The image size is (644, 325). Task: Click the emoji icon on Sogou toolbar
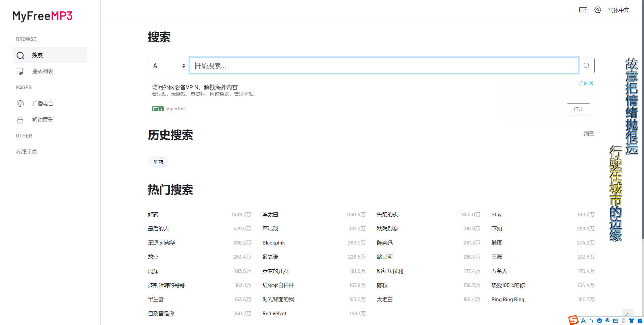tap(599, 320)
